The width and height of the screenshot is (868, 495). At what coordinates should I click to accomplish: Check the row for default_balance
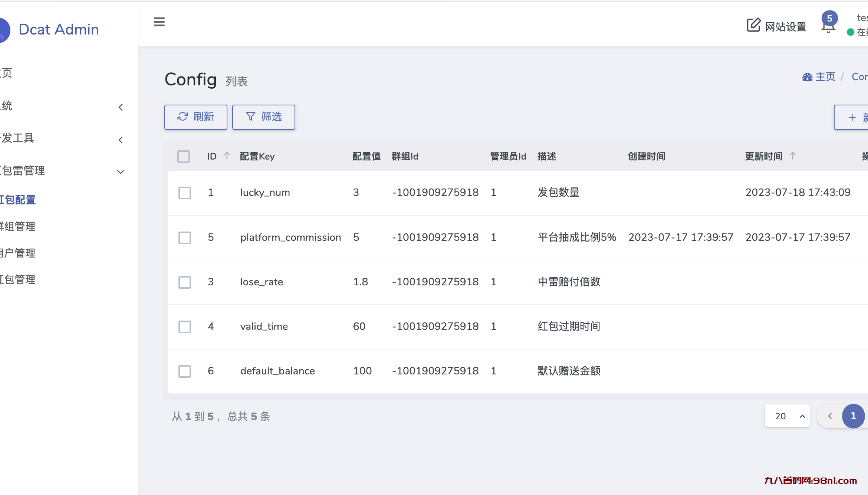(184, 371)
